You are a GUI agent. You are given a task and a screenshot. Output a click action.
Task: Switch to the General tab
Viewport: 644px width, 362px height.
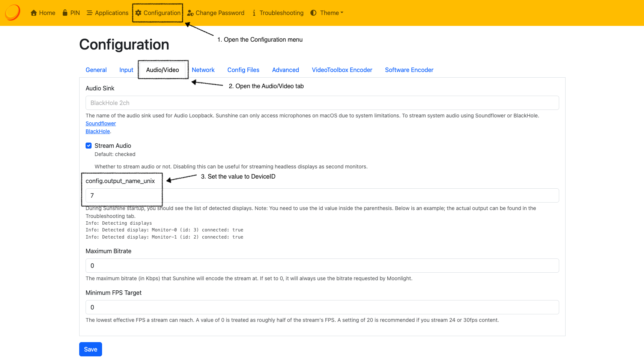click(96, 70)
